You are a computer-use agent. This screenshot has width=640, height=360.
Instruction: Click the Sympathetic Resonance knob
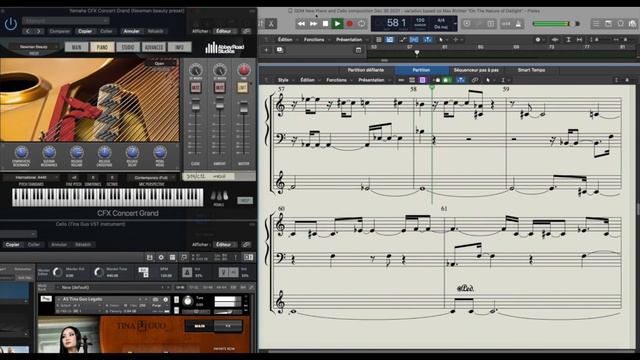pos(21,153)
